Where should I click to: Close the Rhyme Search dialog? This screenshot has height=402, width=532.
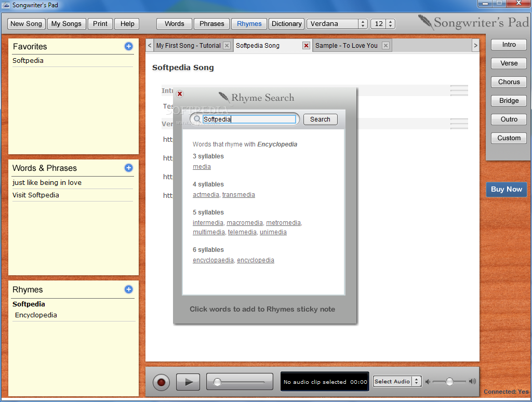[x=180, y=94]
